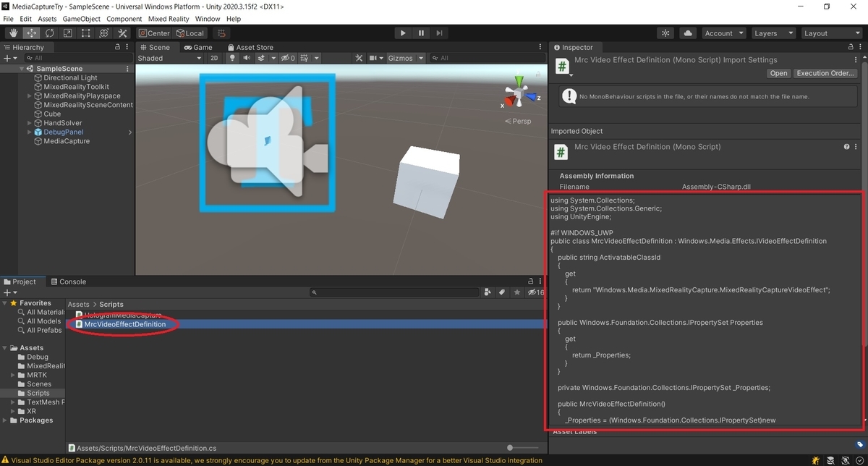Toggle scene audio speaker icon
This screenshot has width=868, height=466.
click(x=247, y=58)
